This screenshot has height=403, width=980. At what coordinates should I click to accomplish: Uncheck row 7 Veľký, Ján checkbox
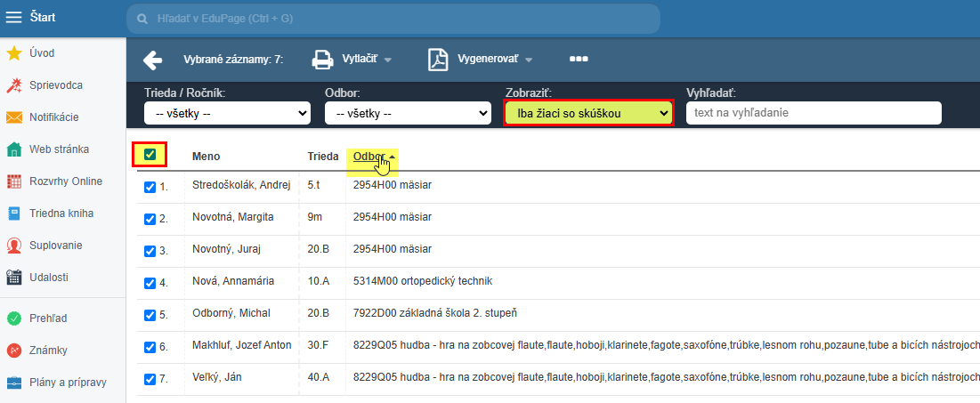pos(150,379)
